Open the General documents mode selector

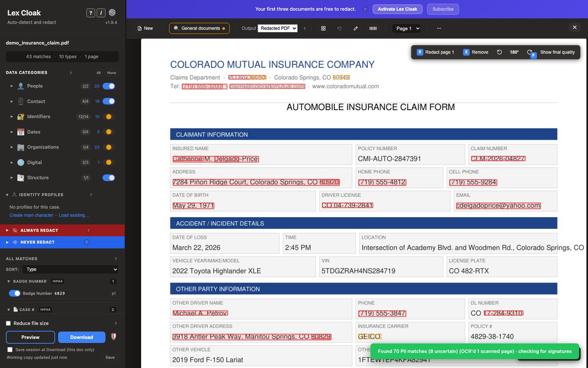pos(199,28)
